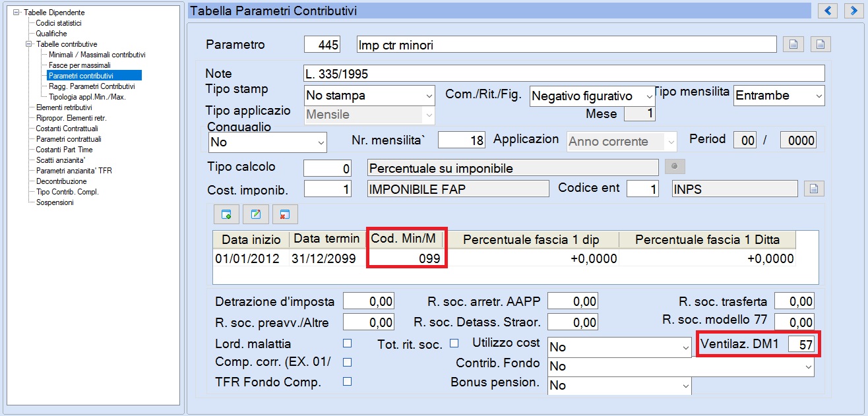Click the Percentuale fascia 1 Ditta header

[708, 239]
